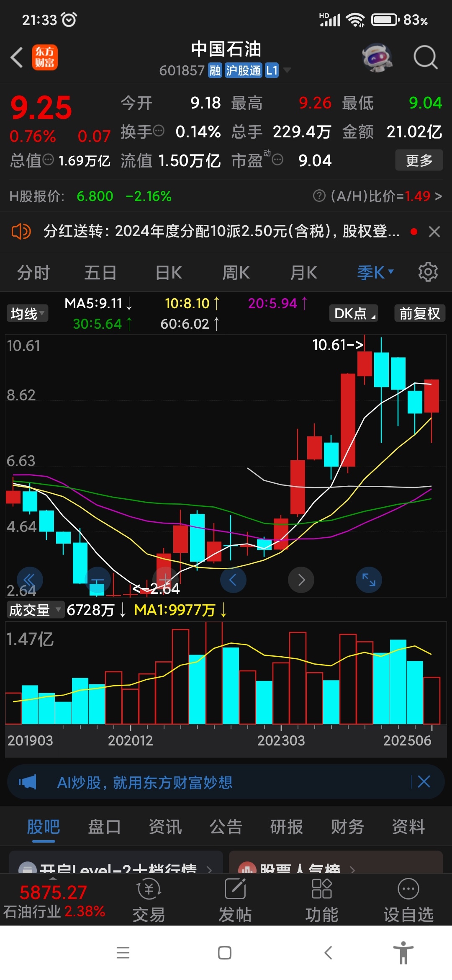Viewport: 452px width, 980px height.
Task: Move chart right with right chevron button
Action: click(301, 580)
